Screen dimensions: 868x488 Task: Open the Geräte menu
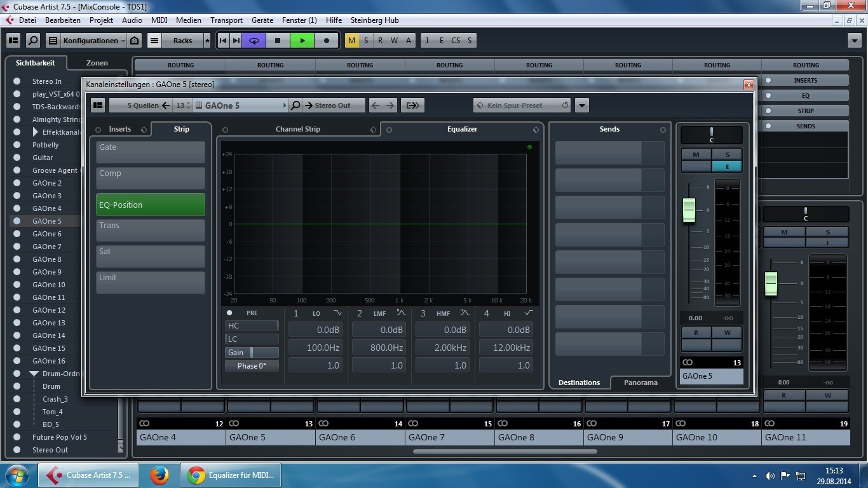click(x=262, y=20)
